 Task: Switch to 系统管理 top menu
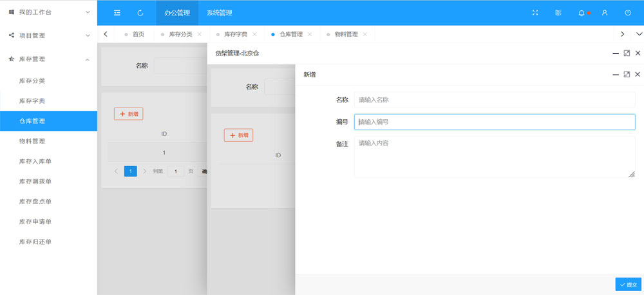[220, 13]
